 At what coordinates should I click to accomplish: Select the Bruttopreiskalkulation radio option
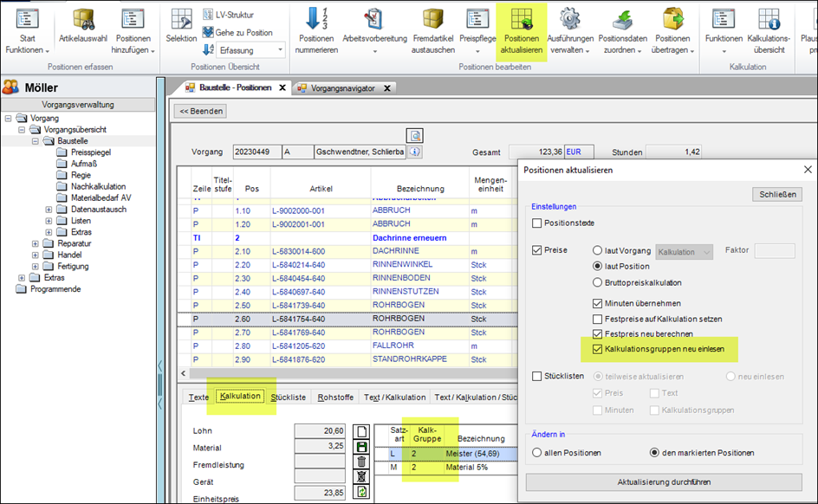point(598,282)
